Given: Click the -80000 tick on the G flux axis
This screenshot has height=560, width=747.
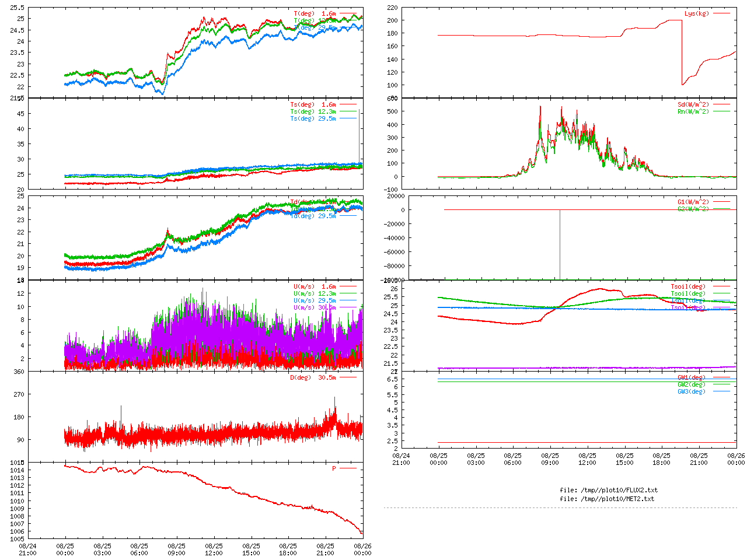Looking at the screenshot, I should (x=392, y=266).
